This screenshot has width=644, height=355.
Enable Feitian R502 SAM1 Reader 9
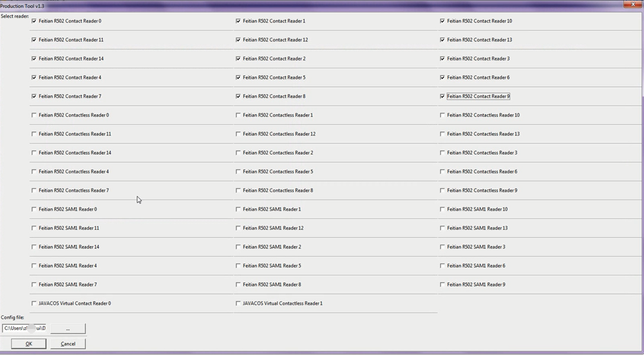click(442, 285)
